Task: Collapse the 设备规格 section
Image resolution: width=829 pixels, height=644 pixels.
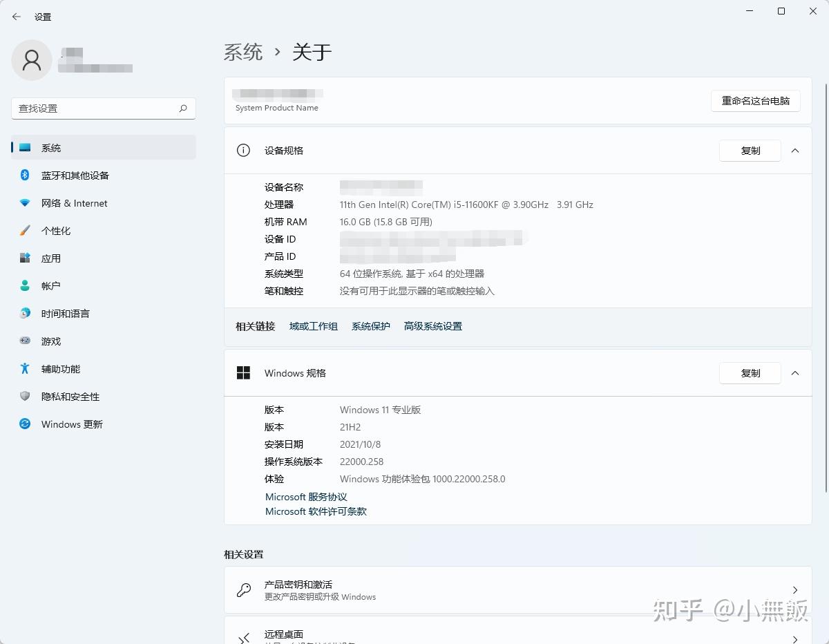Action: click(x=795, y=150)
